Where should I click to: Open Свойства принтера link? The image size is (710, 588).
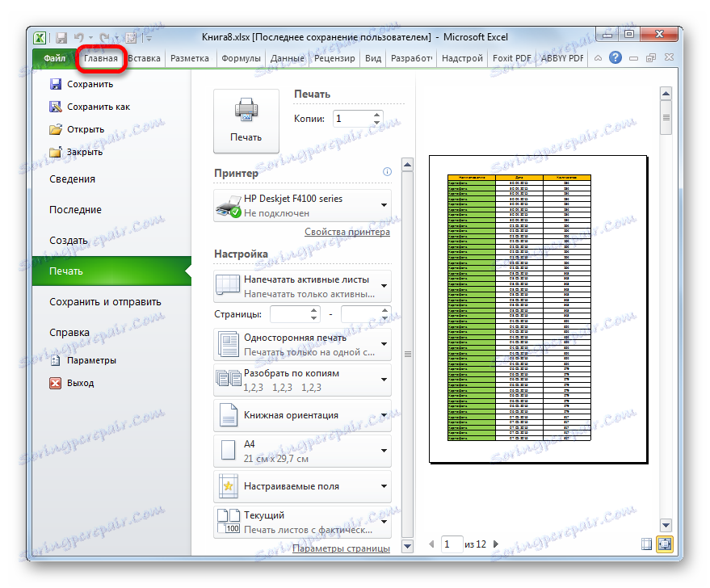click(347, 232)
